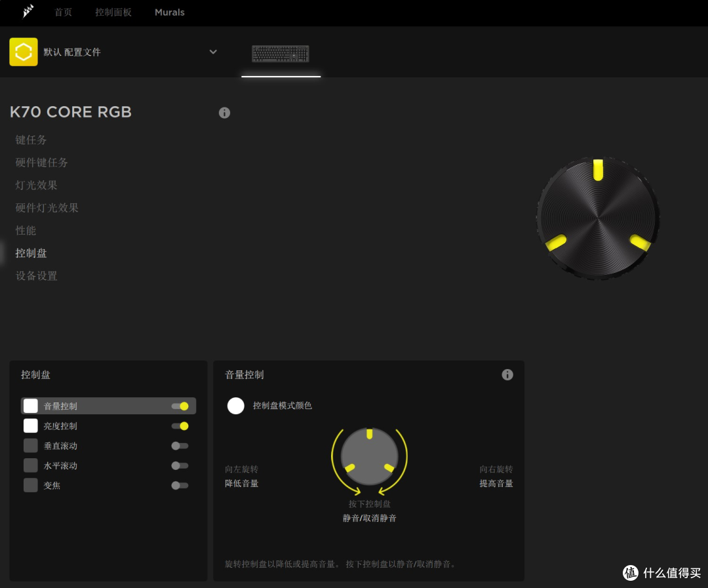Enable the 垂直滚动 toggle
The image size is (708, 588).
coord(180,446)
